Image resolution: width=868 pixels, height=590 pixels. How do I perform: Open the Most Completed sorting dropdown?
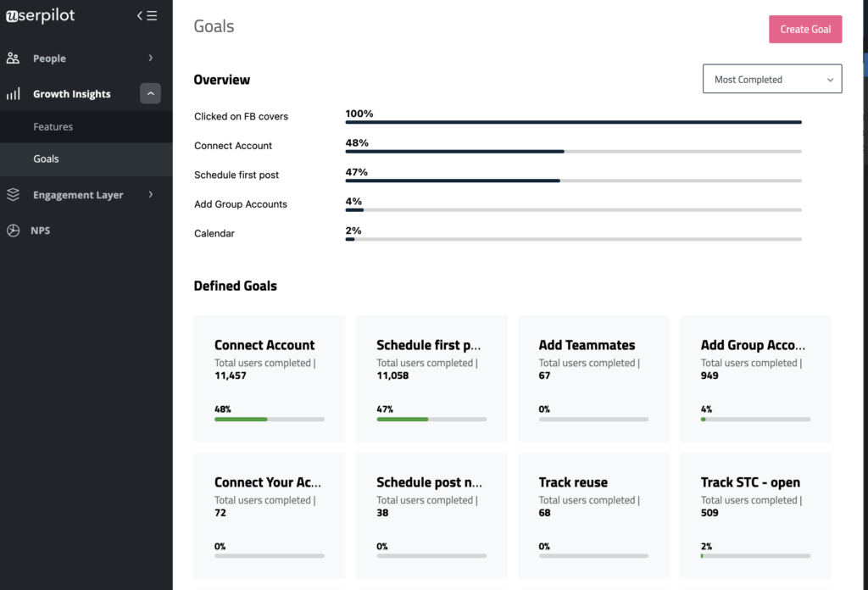click(x=771, y=78)
